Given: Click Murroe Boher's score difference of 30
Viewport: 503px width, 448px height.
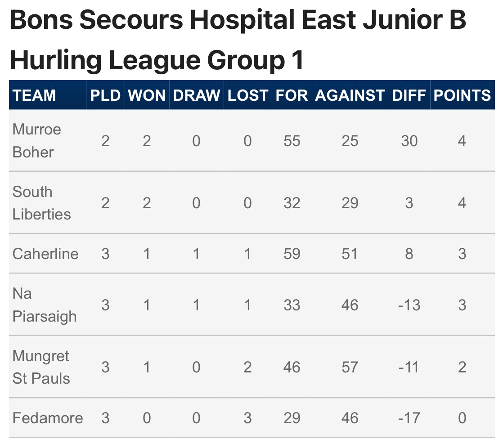Looking at the screenshot, I should click(x=409, y=141).
